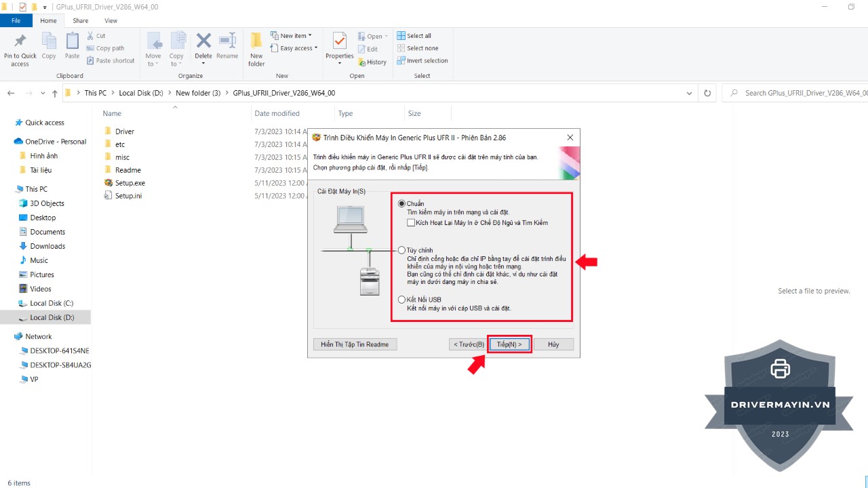
Task: Open the Properties icon in ribbon
Action: pos(339,45)
